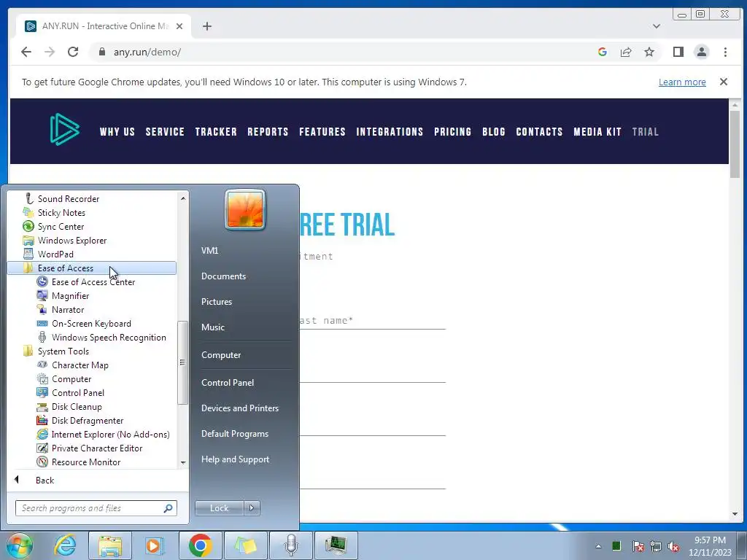747x560 pixels.
Task: Open the tab search dropdown chevron
Action: coord(657,26)
